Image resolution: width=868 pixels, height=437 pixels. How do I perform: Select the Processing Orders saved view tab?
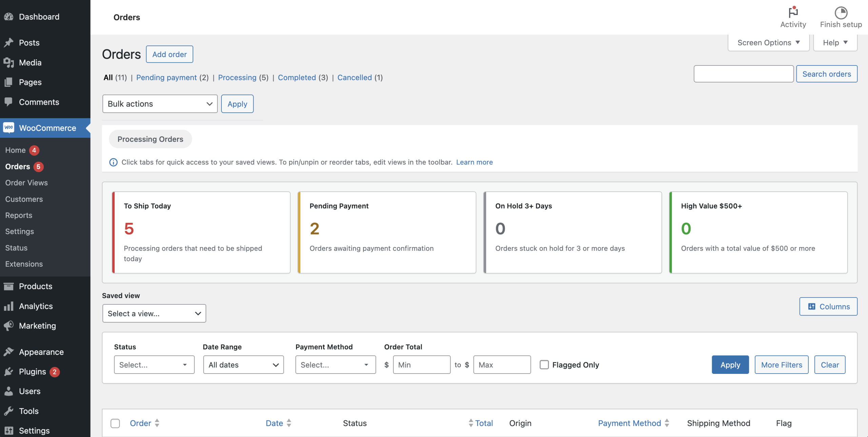(150, 139)
